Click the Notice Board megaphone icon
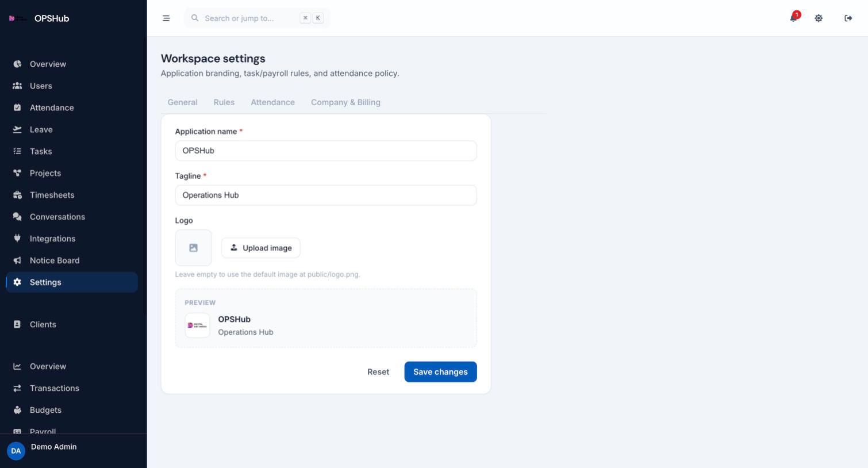 tap(17, 260)
